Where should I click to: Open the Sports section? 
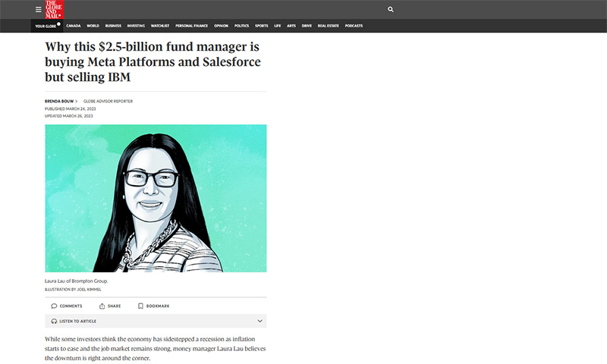point(261,26)
